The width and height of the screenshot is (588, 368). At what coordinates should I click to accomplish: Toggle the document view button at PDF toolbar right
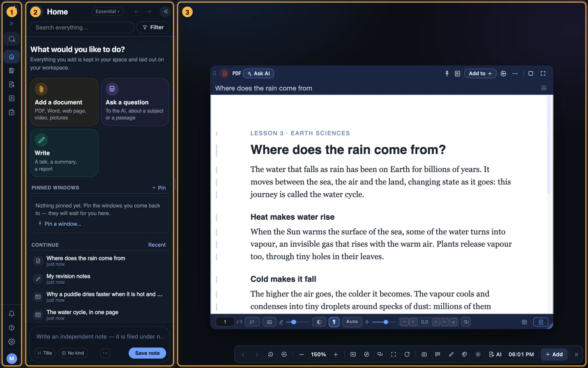(x=541, y=322)
